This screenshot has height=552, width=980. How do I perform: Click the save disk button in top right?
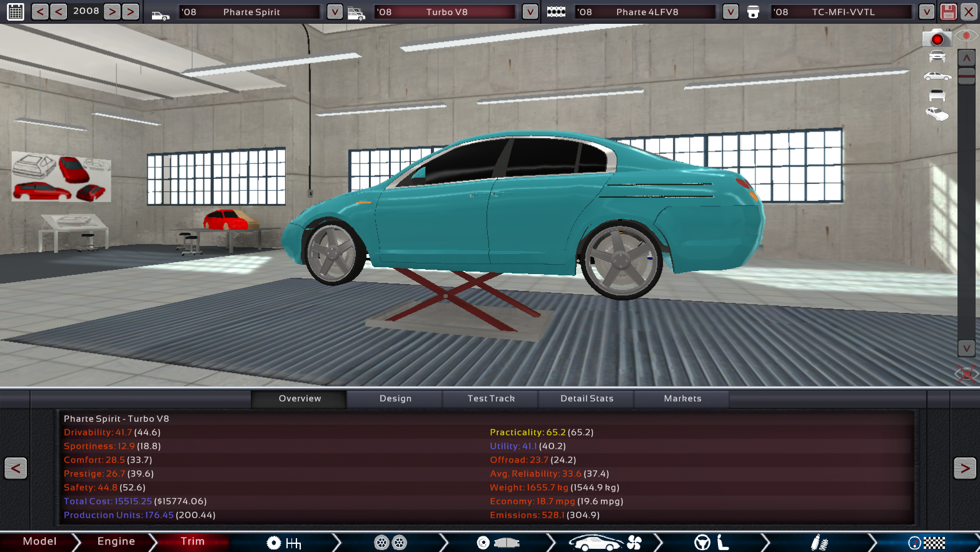(x=948, y=11)
